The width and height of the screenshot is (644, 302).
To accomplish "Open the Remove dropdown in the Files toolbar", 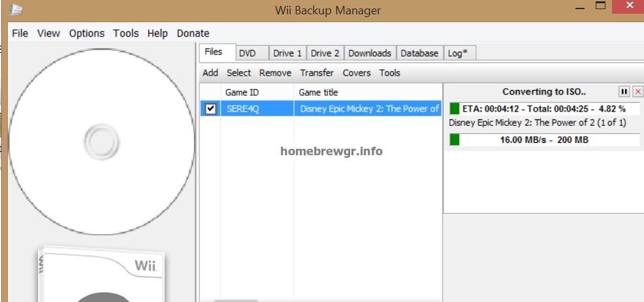I will click(x=275, y=73).
